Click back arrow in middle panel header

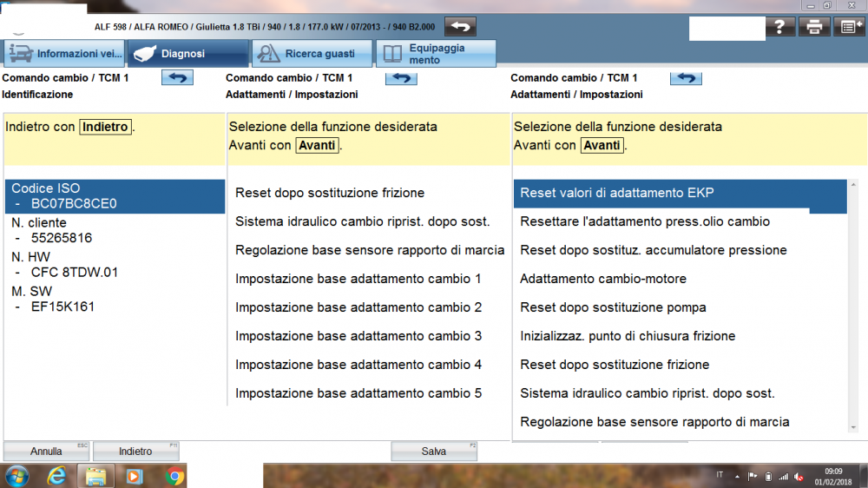(x=401, y=78)
